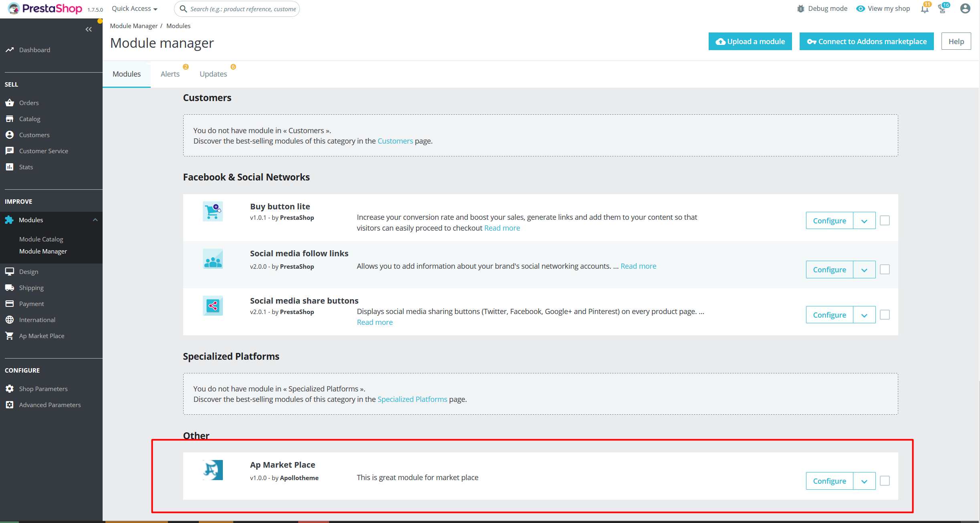The width and height of the screenshot is (980, 523).
Task: Switch to the Alerts tab
Action: [x=170, y=74]
